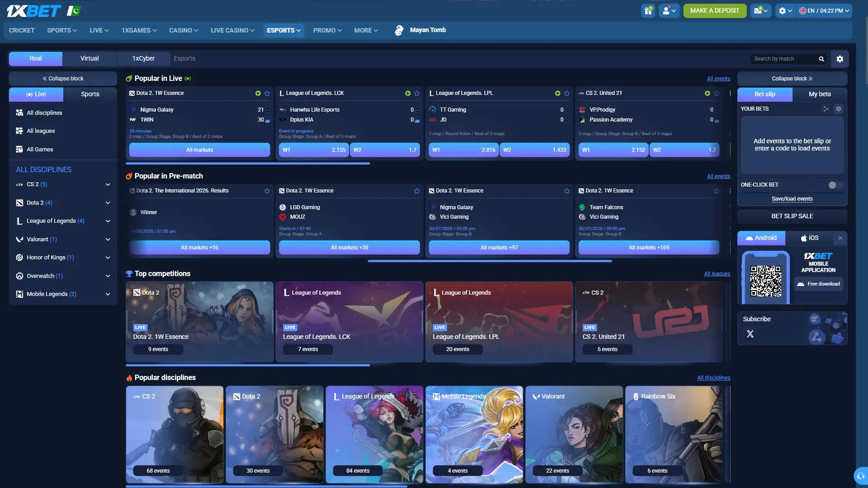Screen dimensions: 868x488
Task: Open All markets +169 for Team Falcons
Action: coord(649,248)
